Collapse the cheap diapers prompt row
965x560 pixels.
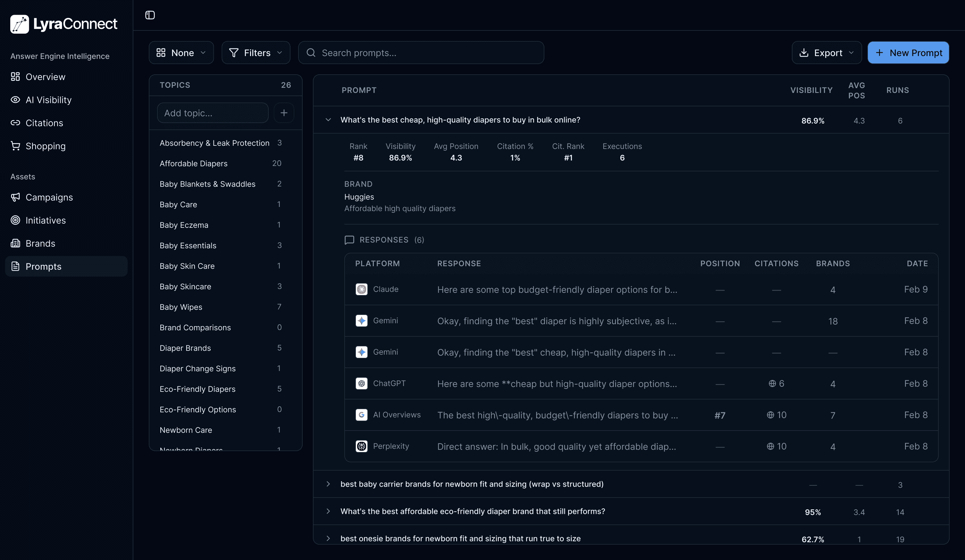(x=328, y=119)
